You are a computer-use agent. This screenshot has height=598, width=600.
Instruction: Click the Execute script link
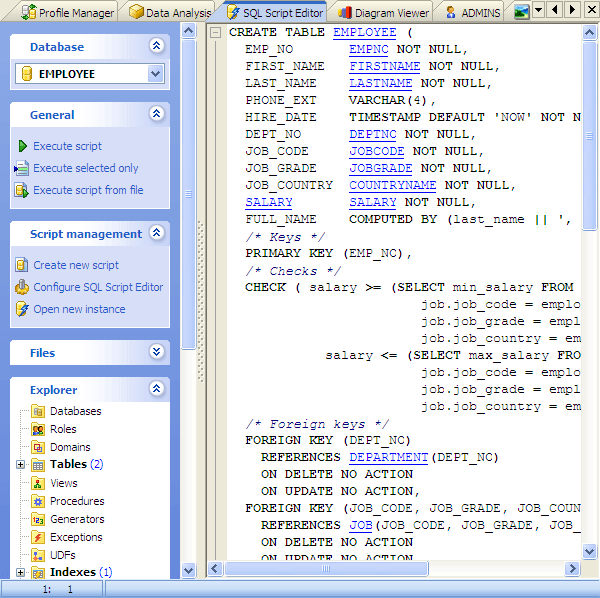tap(67, 146)
